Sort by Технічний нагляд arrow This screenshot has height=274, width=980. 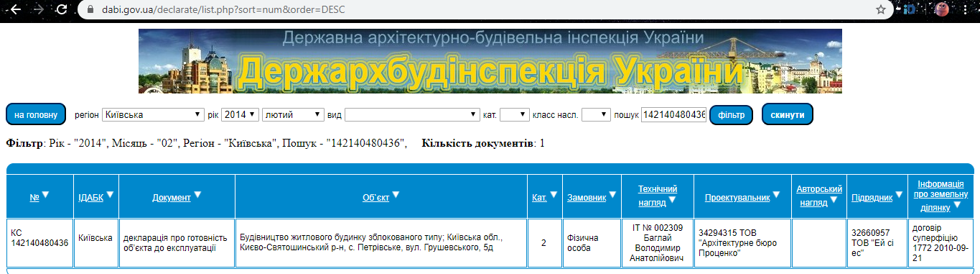[x=672, y=201]
